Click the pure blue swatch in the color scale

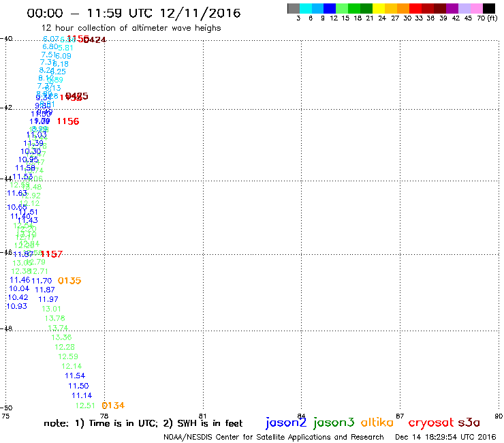(x=330, y=8)
